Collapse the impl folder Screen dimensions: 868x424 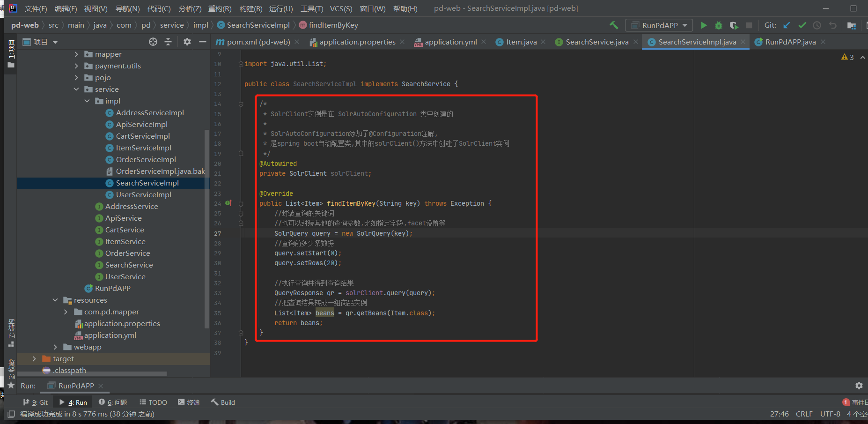pos(87,101)
